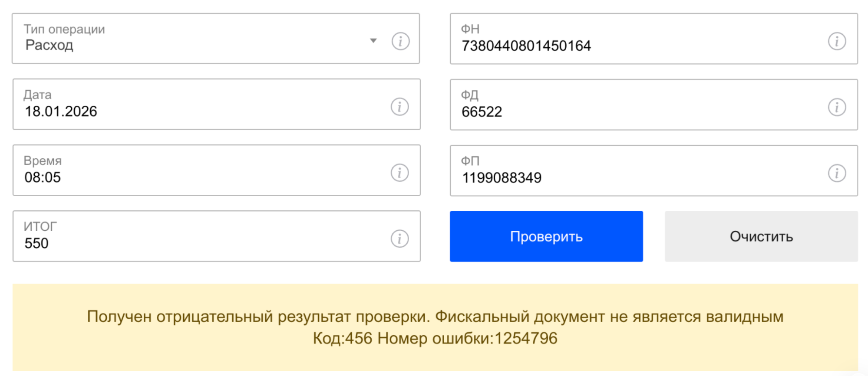
Task: Open info icon beside Время field
Action: click(x=399, y=173)
